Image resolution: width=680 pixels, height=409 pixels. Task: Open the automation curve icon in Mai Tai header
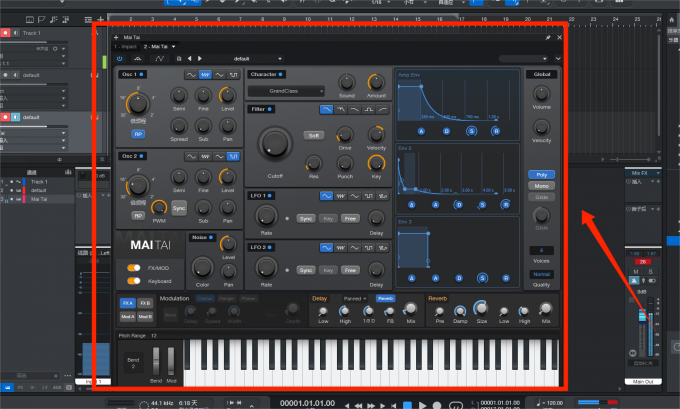[159, 59]
